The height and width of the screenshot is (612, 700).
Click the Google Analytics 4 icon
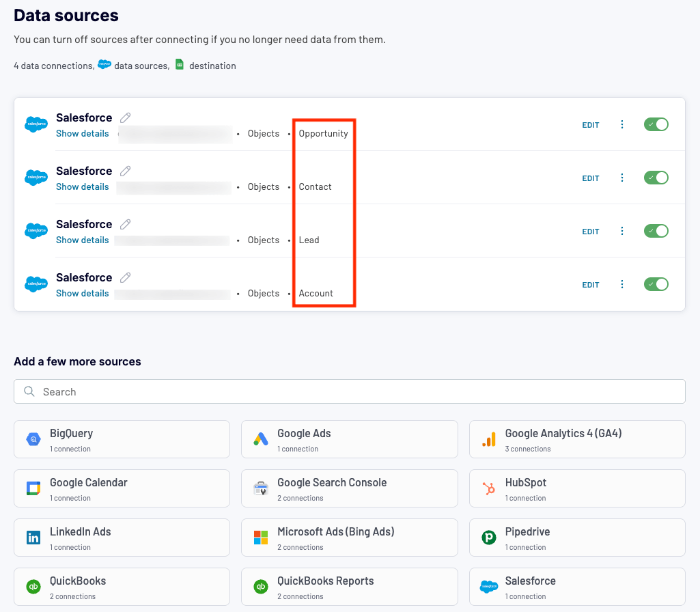tap(489, 439)
